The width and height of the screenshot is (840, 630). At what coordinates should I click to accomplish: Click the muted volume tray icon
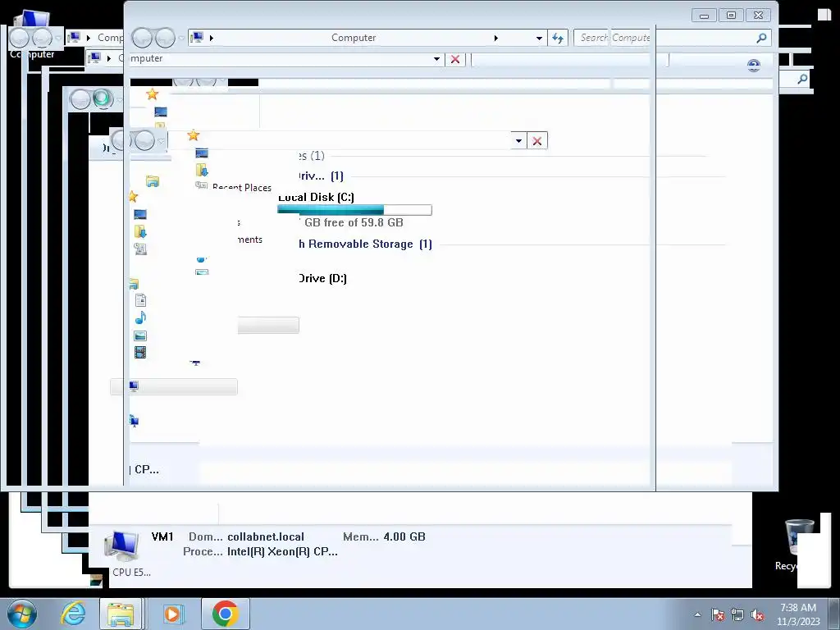pyautogui.click(x=757, y=615)
